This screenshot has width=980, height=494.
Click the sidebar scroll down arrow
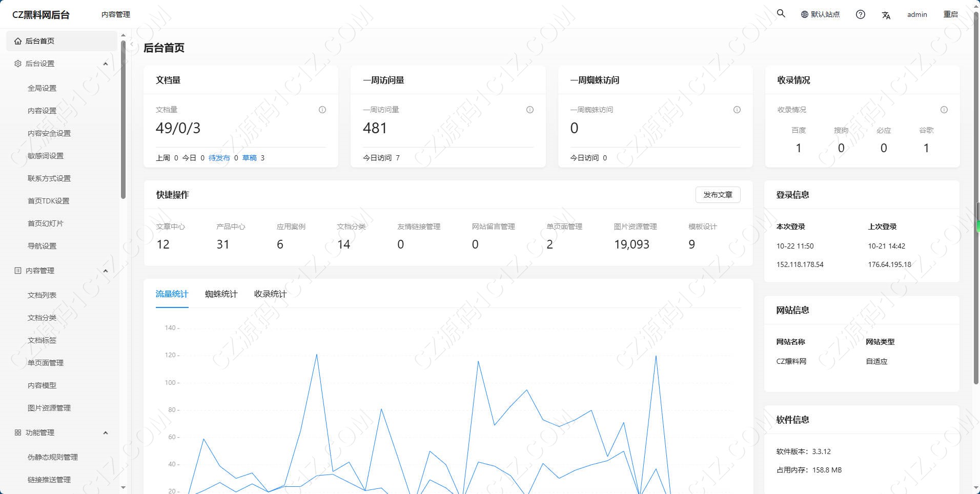click(x=123, y=487)
